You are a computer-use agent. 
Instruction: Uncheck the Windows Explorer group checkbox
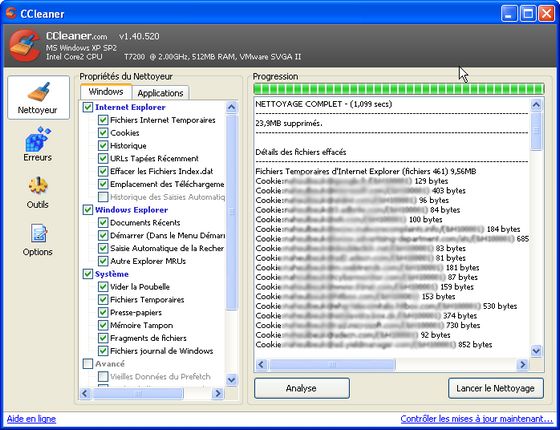(88, 210)
